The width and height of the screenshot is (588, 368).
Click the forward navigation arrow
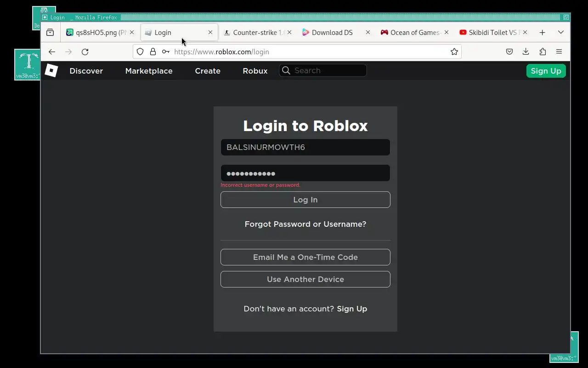pyautogui.click(x=68, y=52)
